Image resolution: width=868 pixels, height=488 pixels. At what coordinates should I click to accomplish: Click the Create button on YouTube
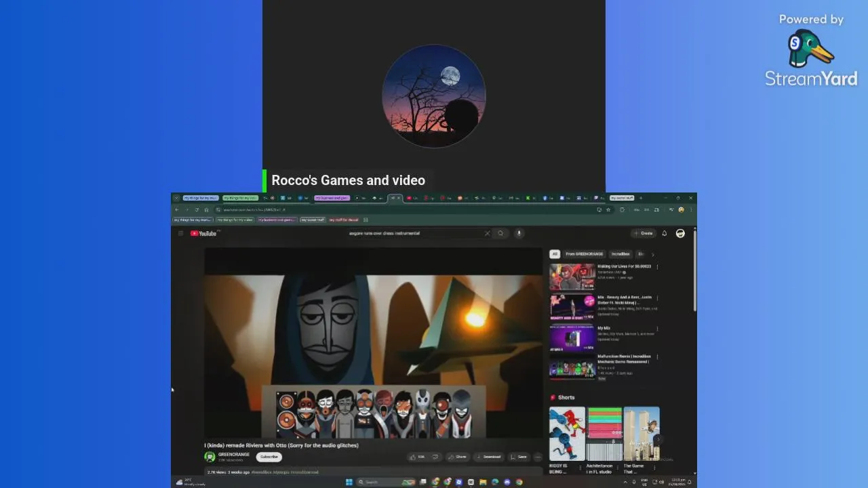click(x=643, y=233)
